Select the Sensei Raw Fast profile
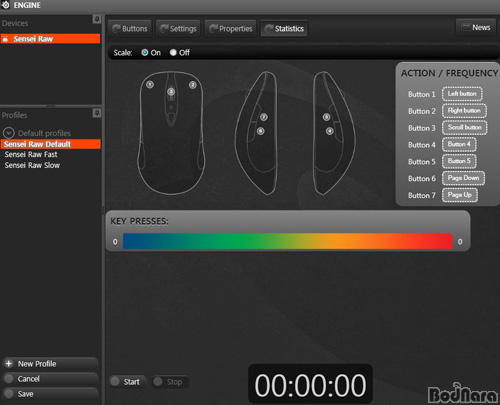 point(31,154)
